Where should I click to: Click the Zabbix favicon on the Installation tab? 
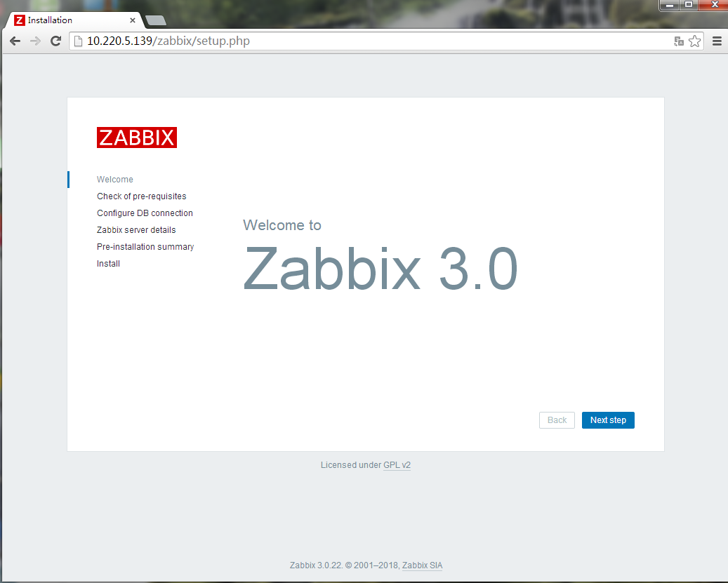point(20,20)
